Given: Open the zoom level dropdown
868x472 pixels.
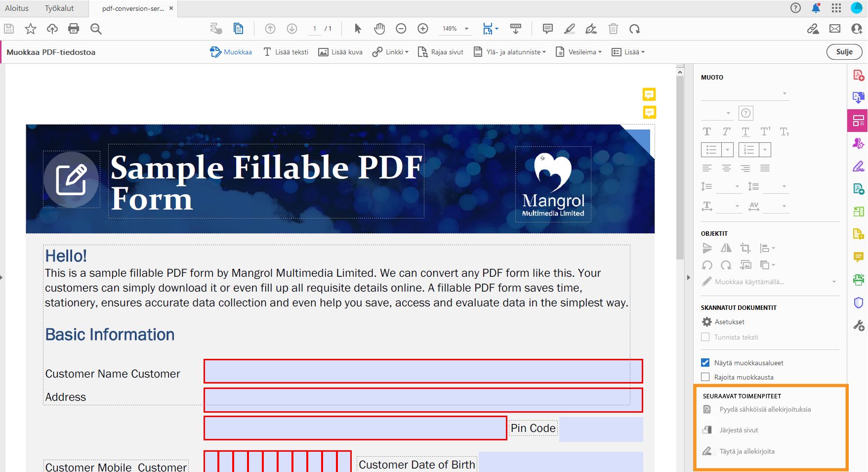Looking at the screenshot, I should click(x=466, y=29).
